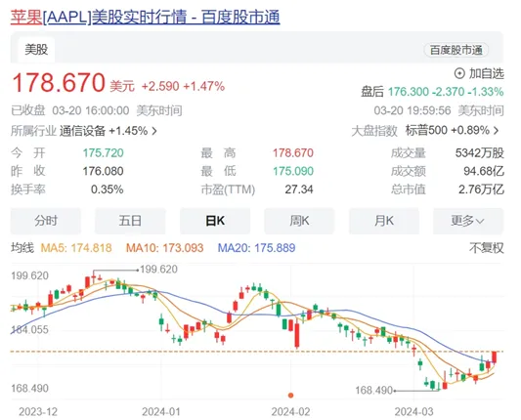Click the percent change +1.47% text
521x420 pixels.
coord(204,87)
